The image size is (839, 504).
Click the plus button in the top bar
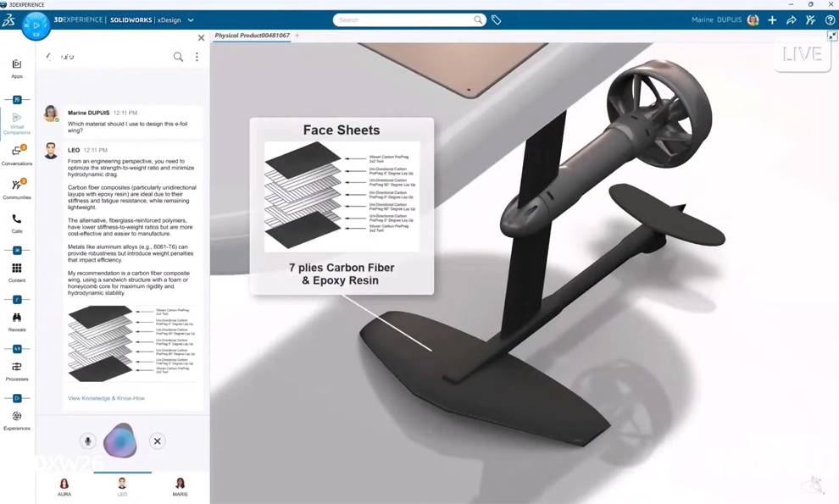pos(772,19)
